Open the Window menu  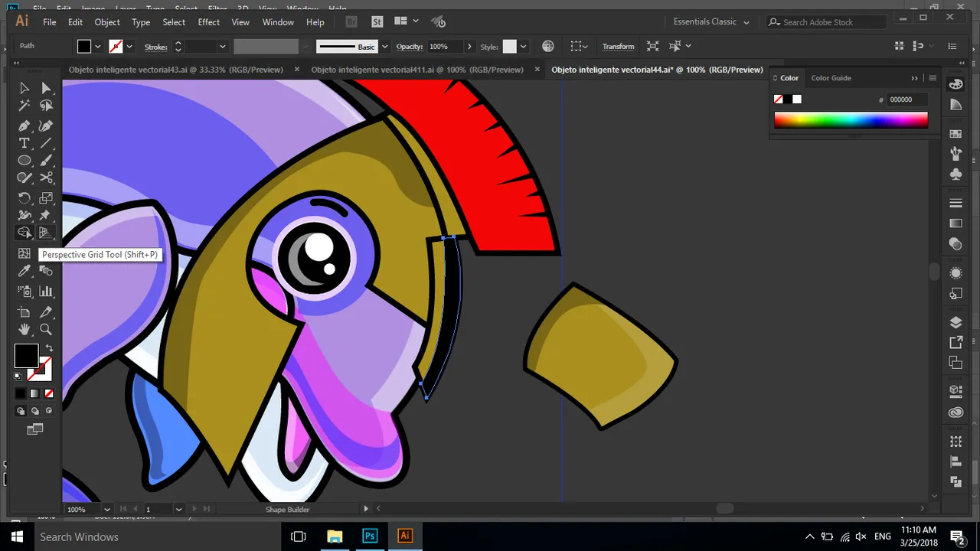click(x=278, y=22)
